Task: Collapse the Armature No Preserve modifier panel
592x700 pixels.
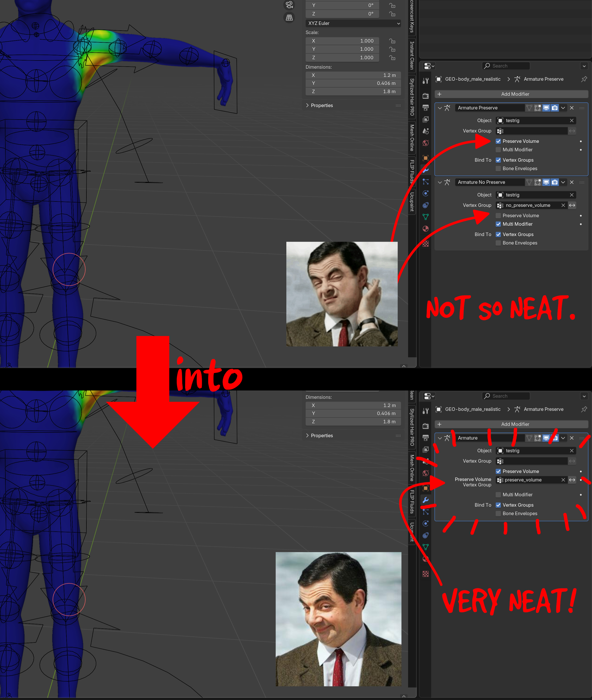Action: coord(440,182)
